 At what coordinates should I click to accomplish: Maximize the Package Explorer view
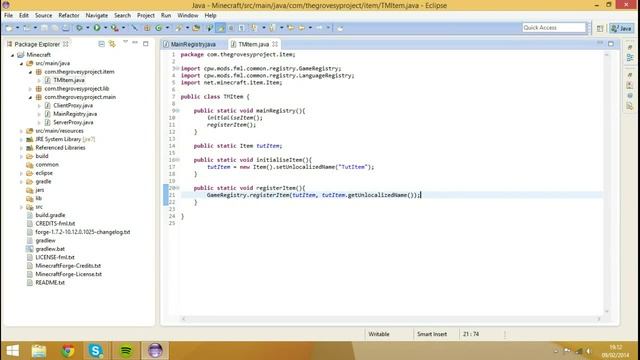click(146, 44)
